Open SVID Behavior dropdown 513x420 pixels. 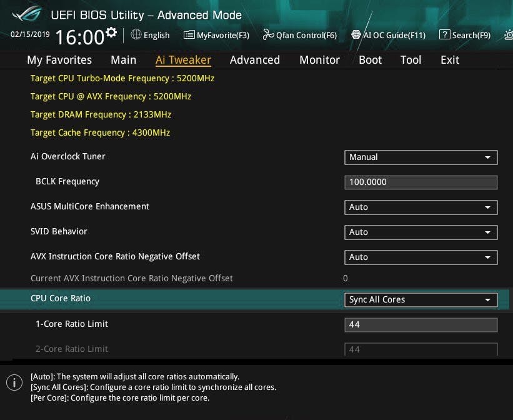click(x=421, y=232)
